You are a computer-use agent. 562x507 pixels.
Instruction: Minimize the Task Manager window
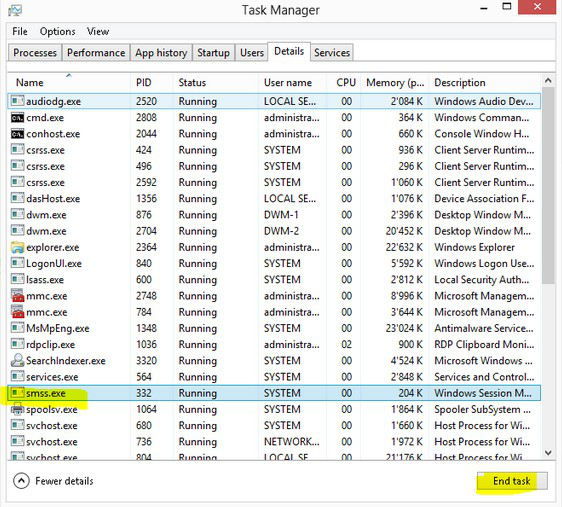click(484, 8)
